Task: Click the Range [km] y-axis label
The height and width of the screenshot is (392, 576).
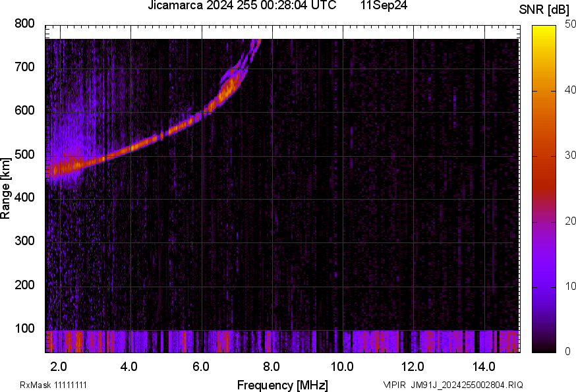Action: 6,188
